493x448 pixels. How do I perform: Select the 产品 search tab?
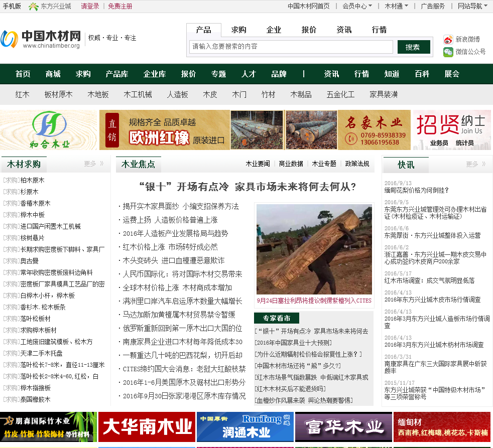[x=203, y=30]
